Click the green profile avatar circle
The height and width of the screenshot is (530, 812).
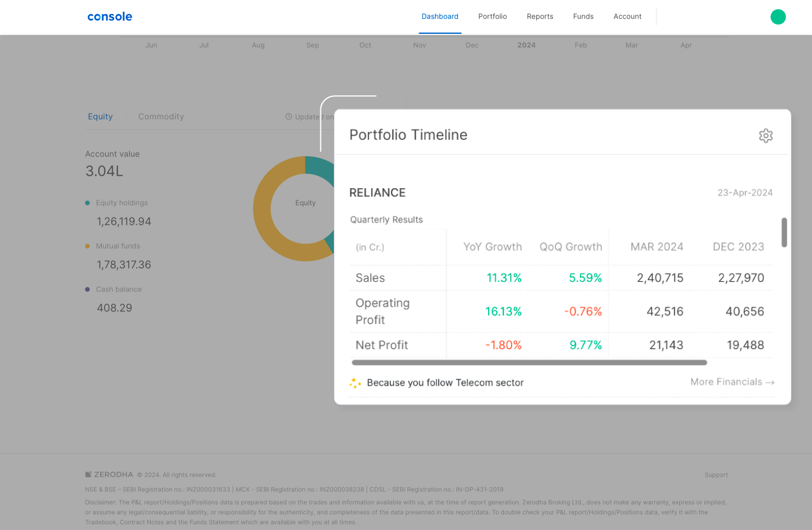(x=778, y=17)
